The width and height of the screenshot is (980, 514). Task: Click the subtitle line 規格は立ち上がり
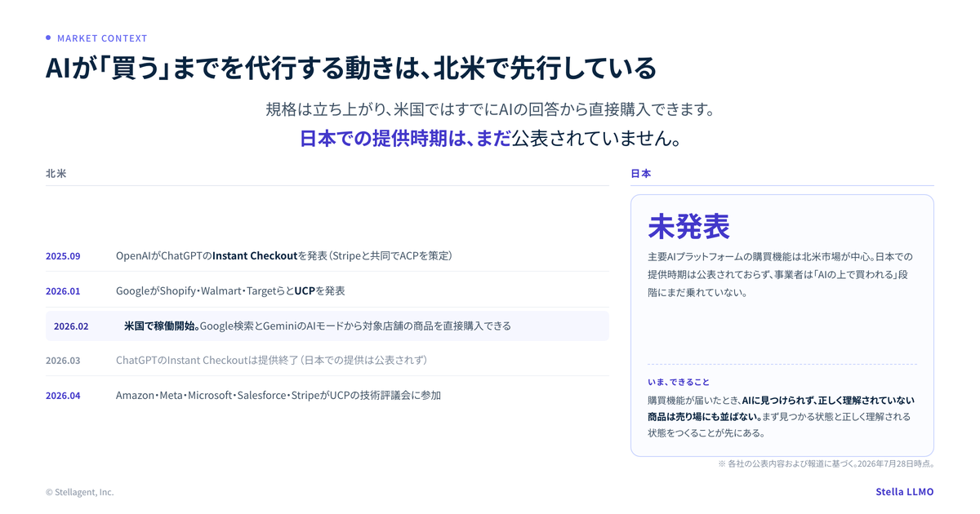(490, 109)
